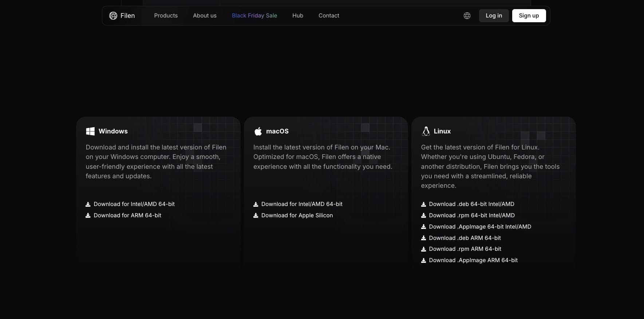Click the Windows logo icon

[90, 131]
